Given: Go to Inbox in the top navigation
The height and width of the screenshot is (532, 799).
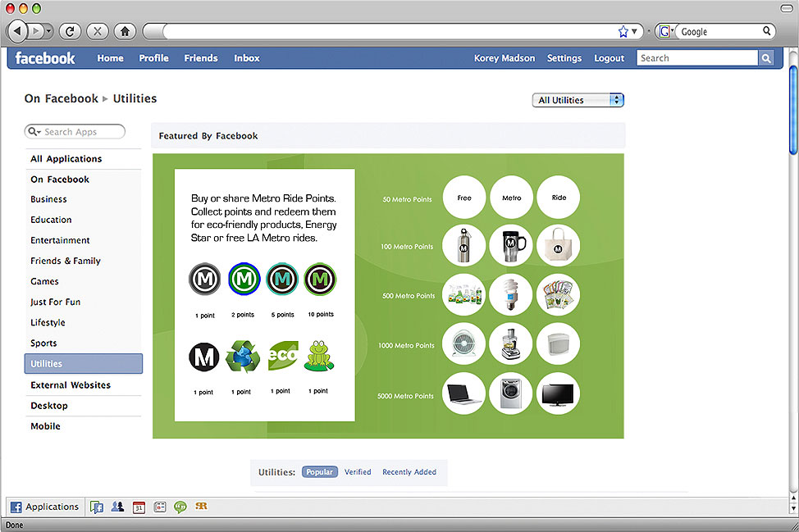Looking at the screenshot, I should [x=246, y=58].
